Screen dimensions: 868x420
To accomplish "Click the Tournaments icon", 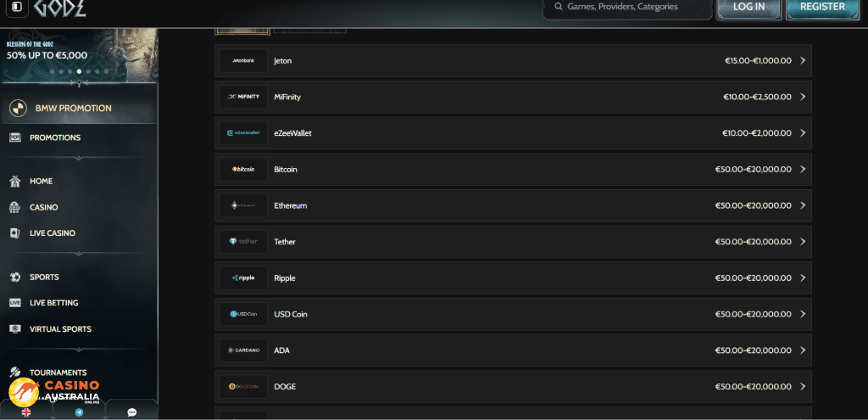I will pos(15,372).
